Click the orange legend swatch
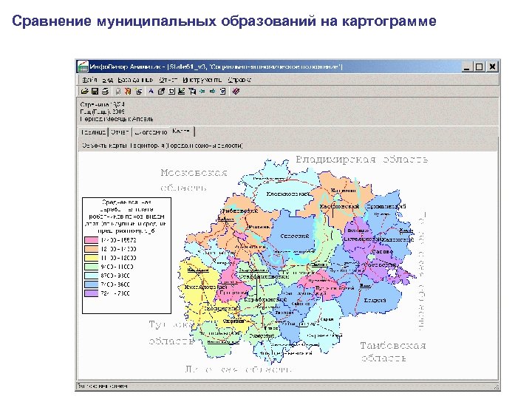The image size is (532, 399). tap(91, 249)
